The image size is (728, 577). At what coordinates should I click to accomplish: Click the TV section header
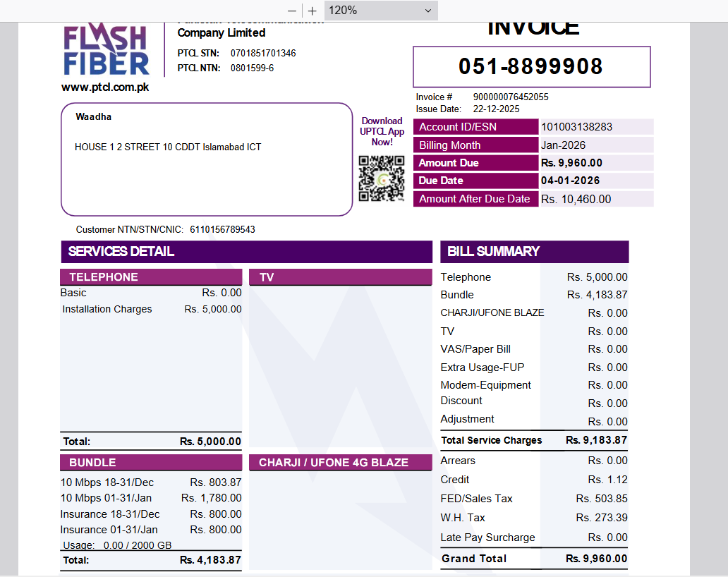(340, 277)
